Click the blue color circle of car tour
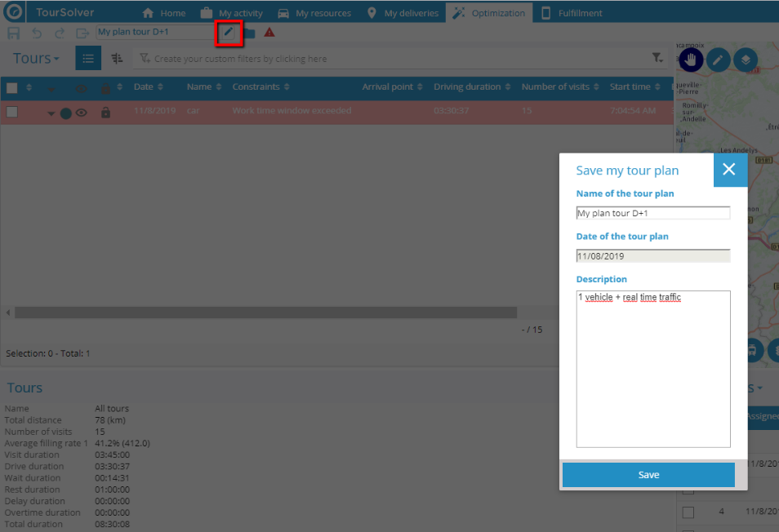The height and width of the screenshot is (532, 779). point(65,113)
